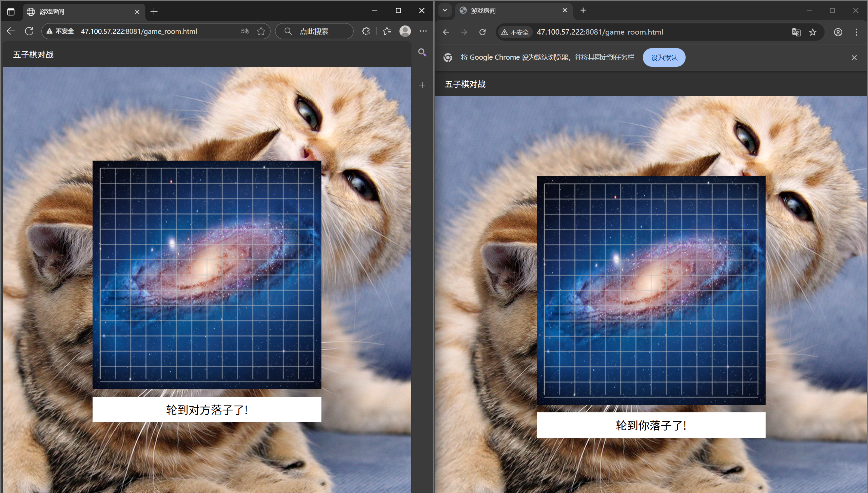Open Edge profile avatar
This screenshot has width=868, height=493.
tap(405, 31)
